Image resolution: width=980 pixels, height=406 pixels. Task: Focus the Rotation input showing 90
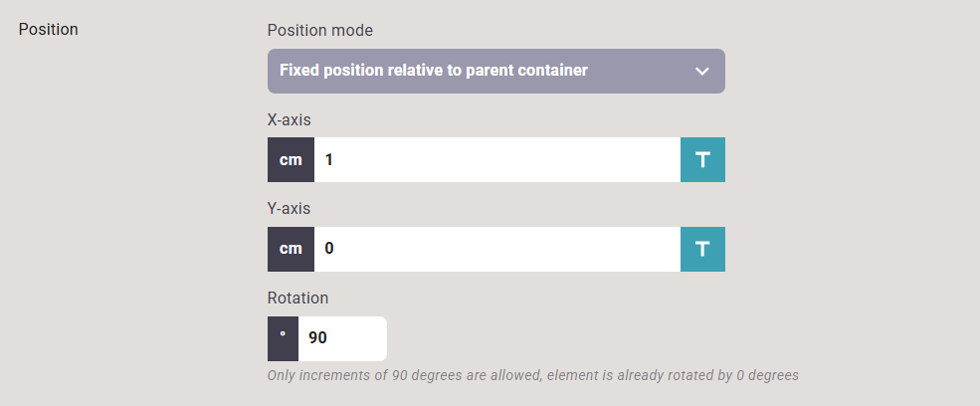point(342,339)
